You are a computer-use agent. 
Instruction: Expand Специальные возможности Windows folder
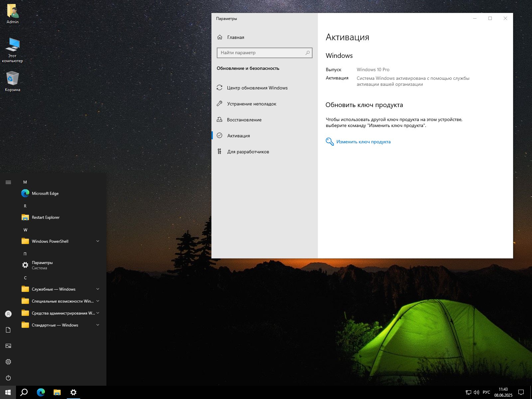tap(62, 301)
